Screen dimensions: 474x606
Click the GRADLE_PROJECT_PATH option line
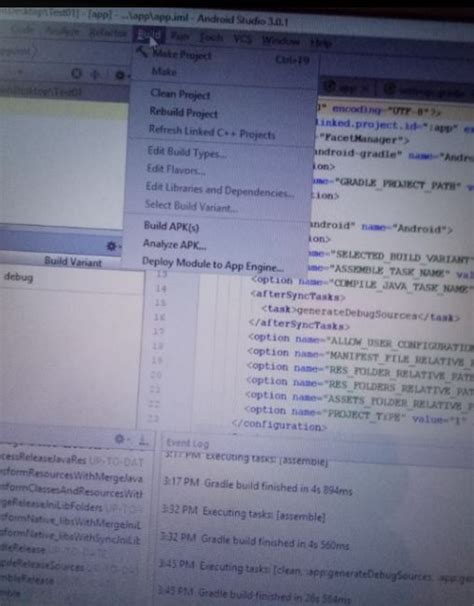point(393,184)
